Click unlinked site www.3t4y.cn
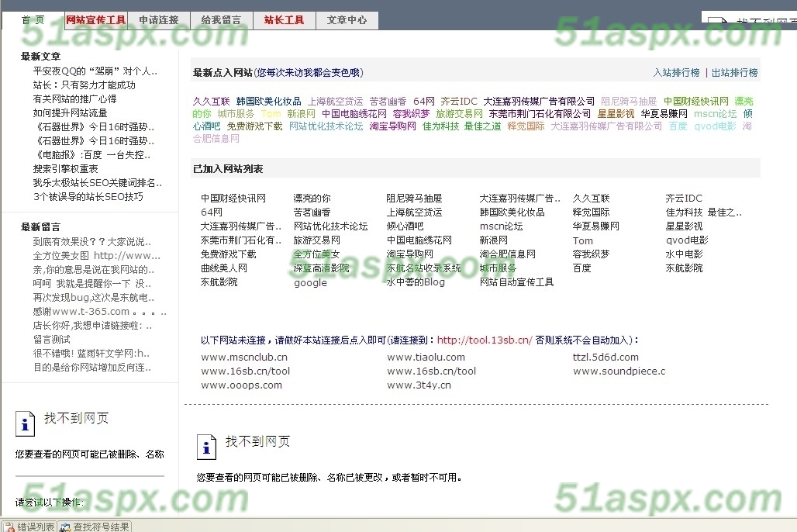This screenshot has width=797, height=532. coord(419,385)
